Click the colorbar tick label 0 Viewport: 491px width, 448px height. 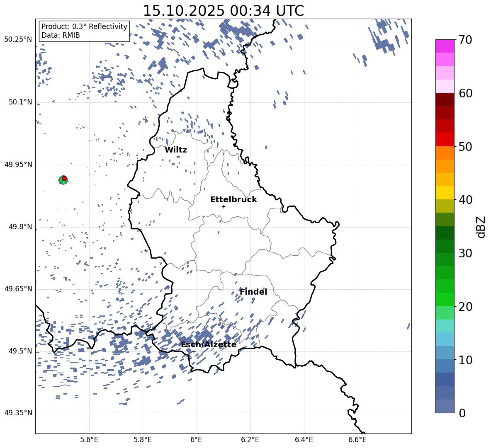point(462,413)
